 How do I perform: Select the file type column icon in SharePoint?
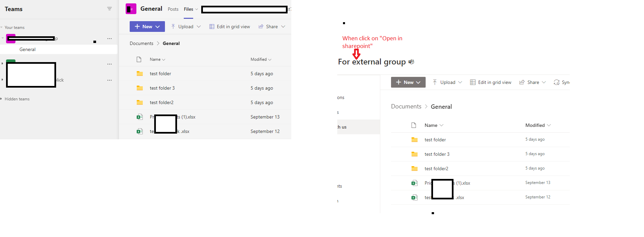[x=414, y=125]
